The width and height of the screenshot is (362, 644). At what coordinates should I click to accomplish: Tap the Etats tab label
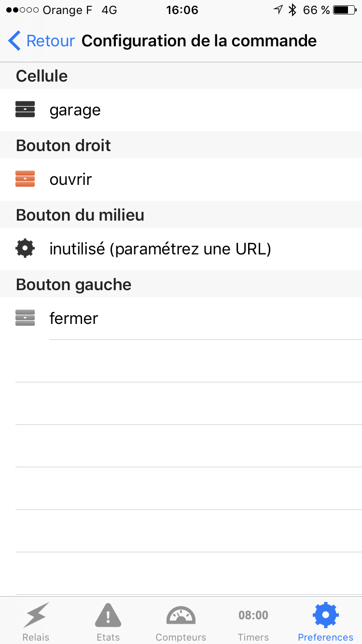tap(108, 637)
